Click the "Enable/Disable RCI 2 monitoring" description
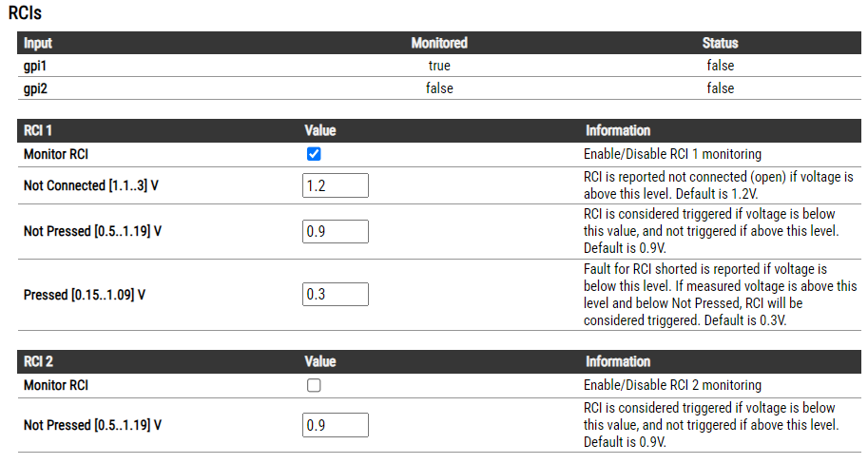868x464 pixels. (x=672, y=385)
